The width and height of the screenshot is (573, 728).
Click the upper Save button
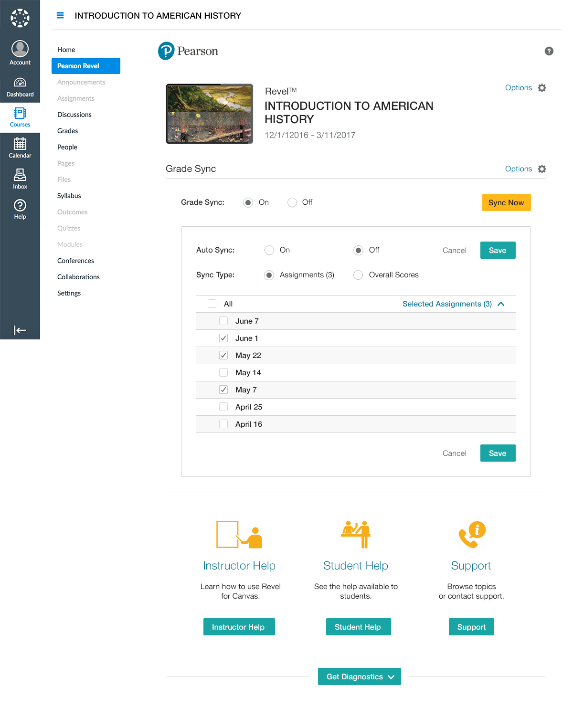click(x=498, y=250)
